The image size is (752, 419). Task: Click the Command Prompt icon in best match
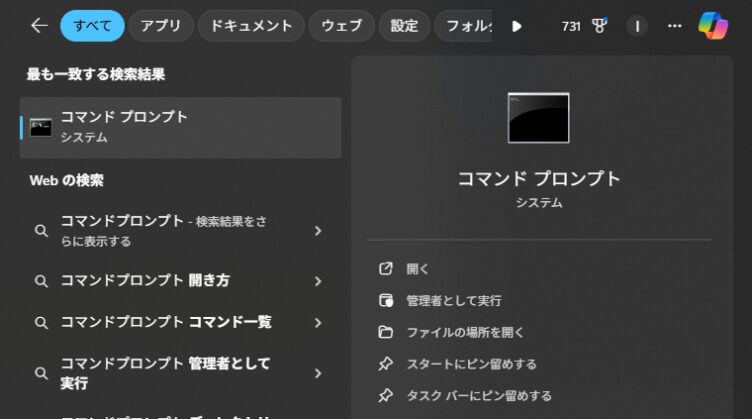[41, 128]
